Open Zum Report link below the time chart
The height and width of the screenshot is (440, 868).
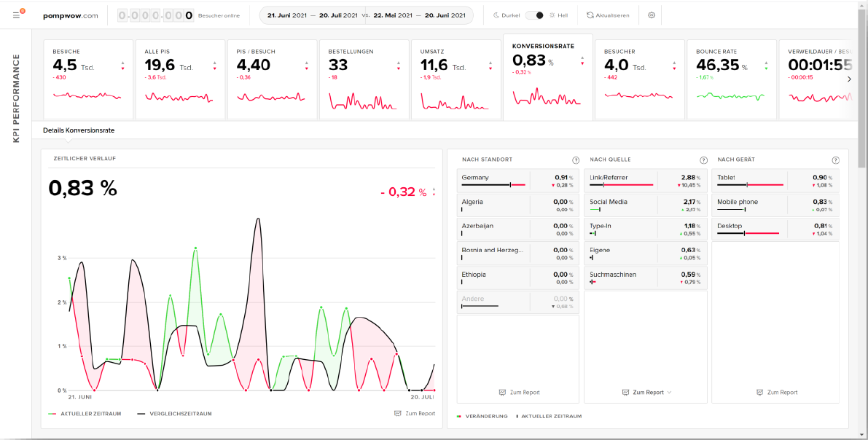[415, 414]
